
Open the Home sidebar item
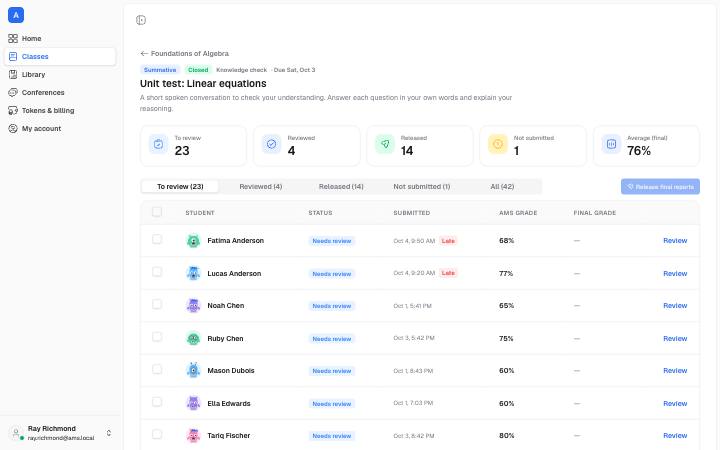click(60, 39)
